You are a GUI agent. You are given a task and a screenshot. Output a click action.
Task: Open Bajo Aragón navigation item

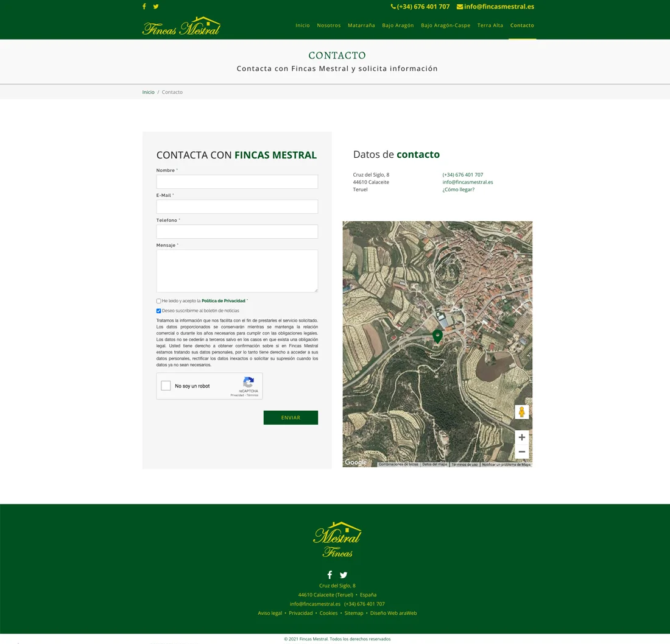[398, 25]
